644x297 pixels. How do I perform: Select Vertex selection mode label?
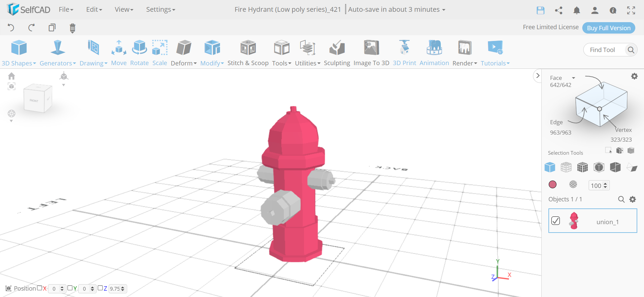(623, 130)
